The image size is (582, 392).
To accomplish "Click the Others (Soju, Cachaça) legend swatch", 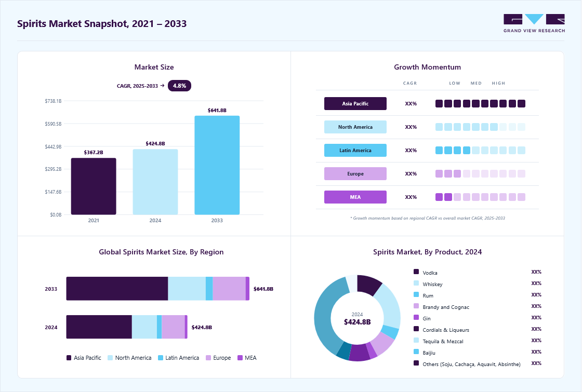I will coord(416,363).
